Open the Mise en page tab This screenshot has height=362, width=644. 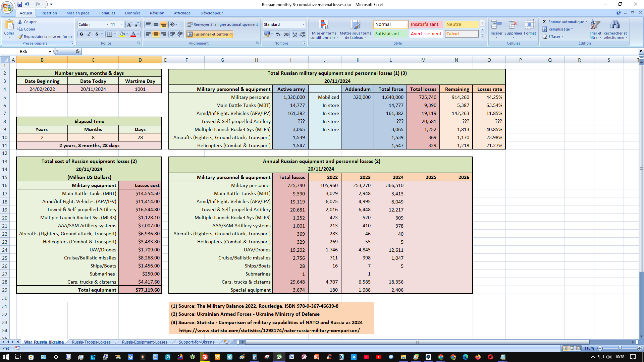(x=78, y=13)
